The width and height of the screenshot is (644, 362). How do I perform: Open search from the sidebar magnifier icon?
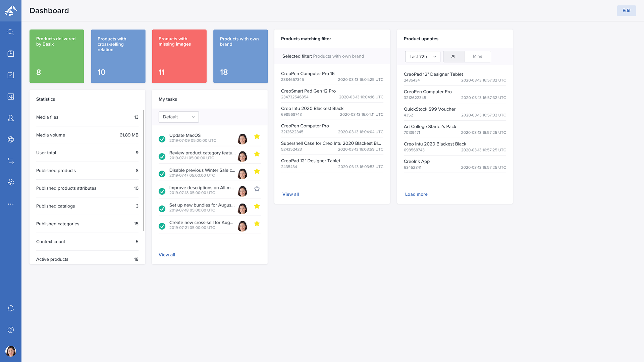[x=11, y=32]
